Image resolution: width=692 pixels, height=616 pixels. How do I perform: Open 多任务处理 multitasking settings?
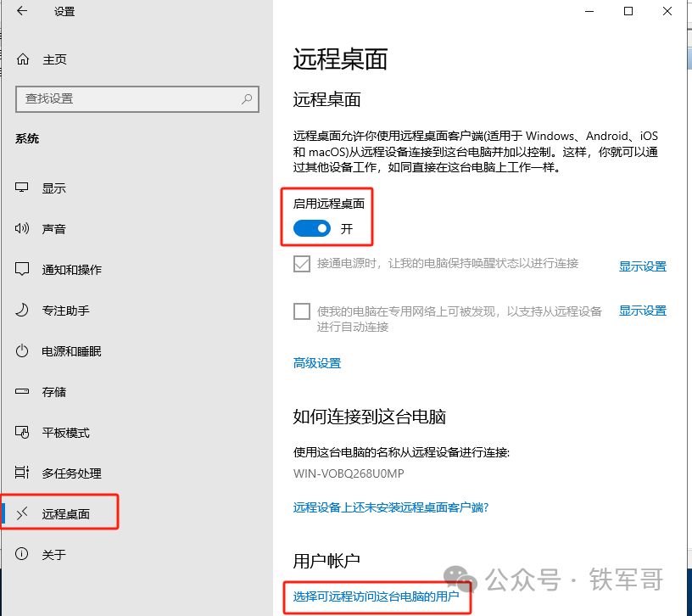point(20,473)
